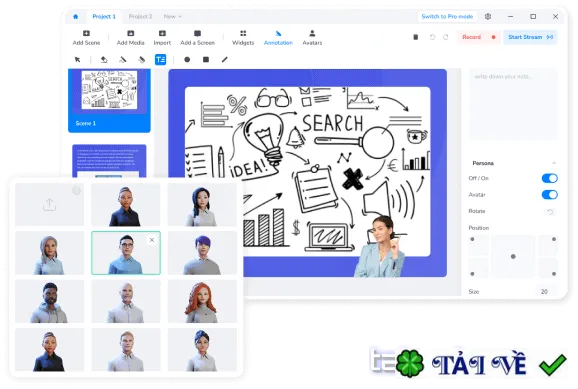Click the Size value field
Screen dimensions: 578x389
pos(545,292)
